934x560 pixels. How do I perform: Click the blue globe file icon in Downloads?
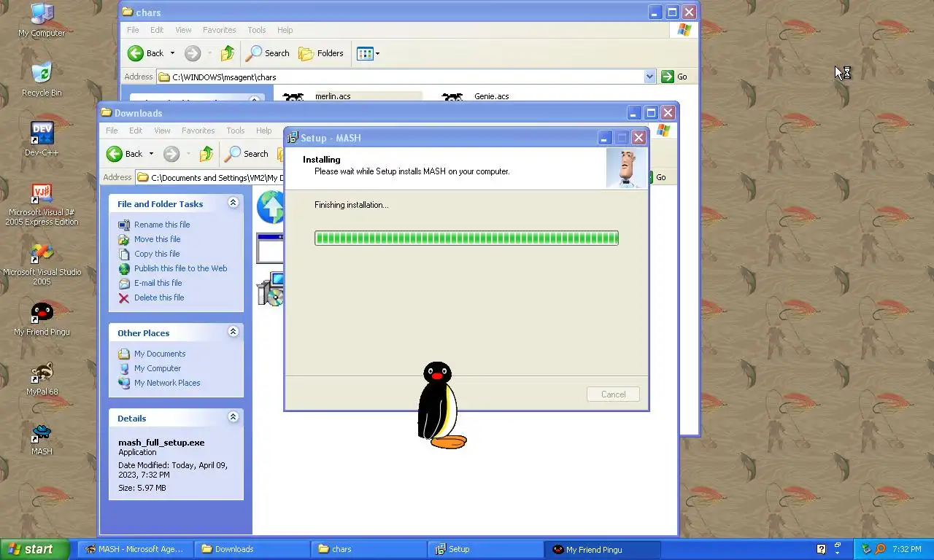270,207
